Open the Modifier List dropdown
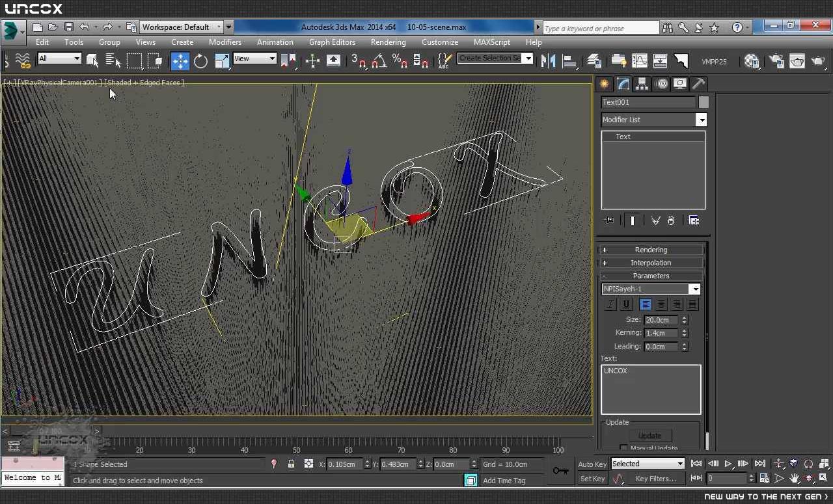Image resolution: width=833 pixels, height=504 pixels. (653, 120)
